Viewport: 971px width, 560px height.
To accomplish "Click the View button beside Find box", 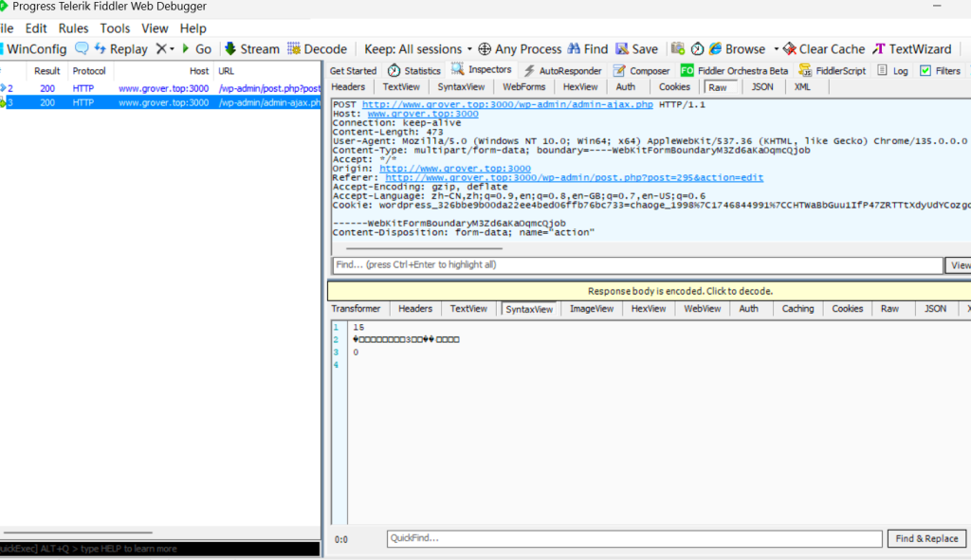I will coord(958,265).
